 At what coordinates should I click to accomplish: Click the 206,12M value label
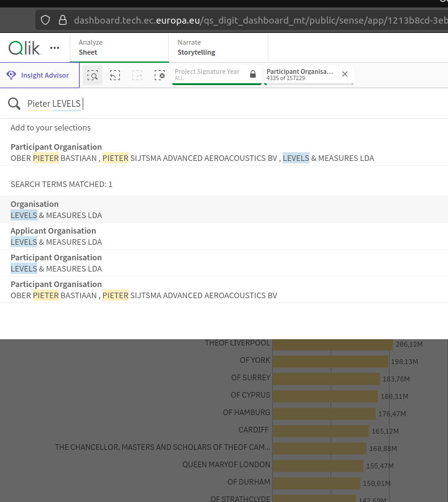pyautogui.click(x=409, y=344)
